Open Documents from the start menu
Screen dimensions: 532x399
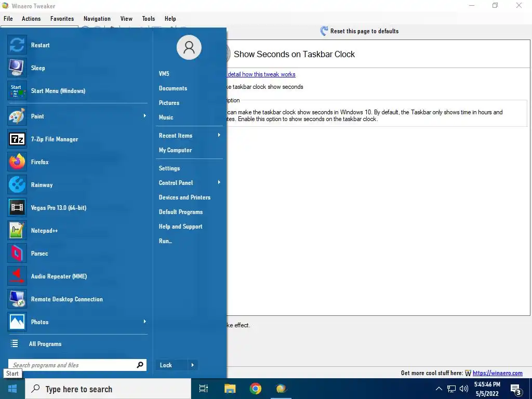[x=173, y=88]
